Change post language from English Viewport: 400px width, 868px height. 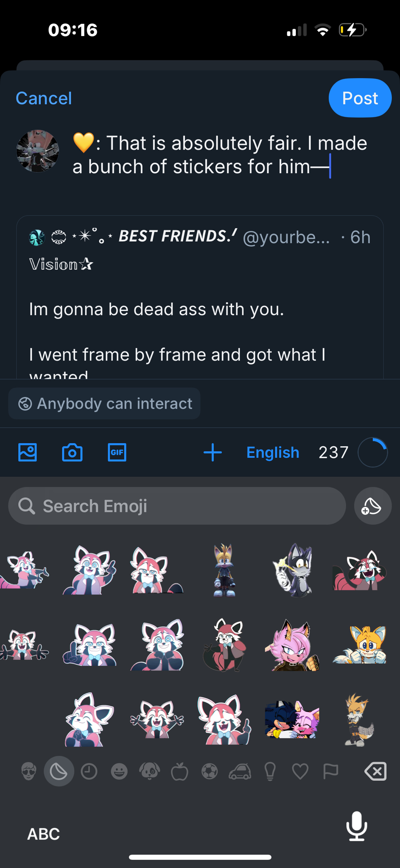coord(272,452)
